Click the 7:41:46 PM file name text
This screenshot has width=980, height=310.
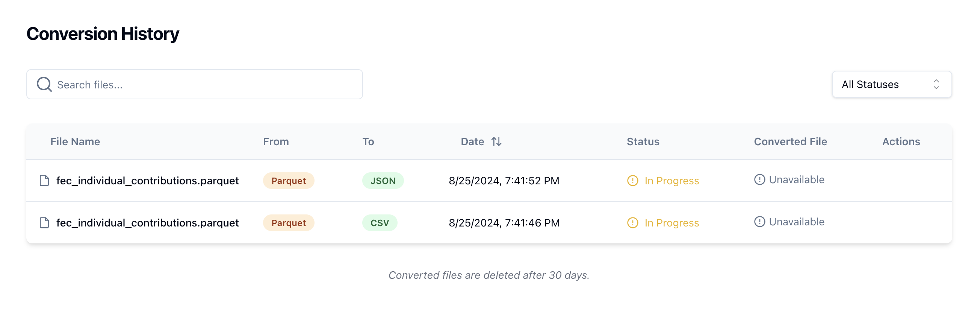coord(147,223)
